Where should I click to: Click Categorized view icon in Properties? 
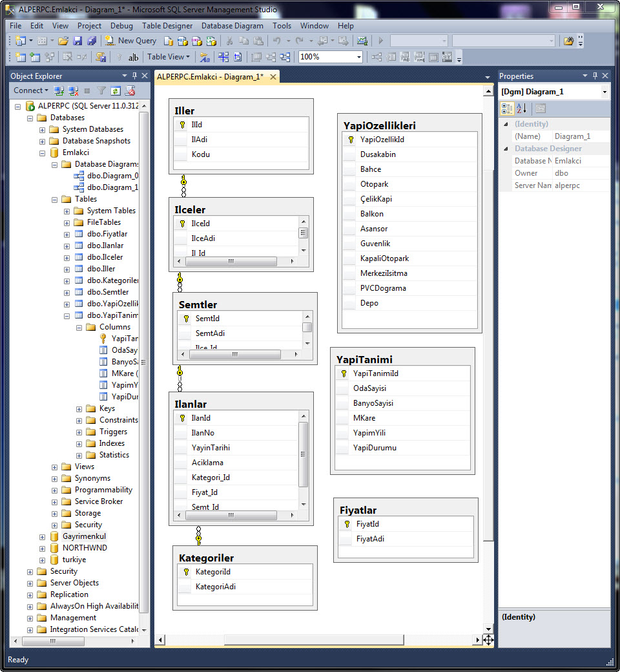point(507,109)
